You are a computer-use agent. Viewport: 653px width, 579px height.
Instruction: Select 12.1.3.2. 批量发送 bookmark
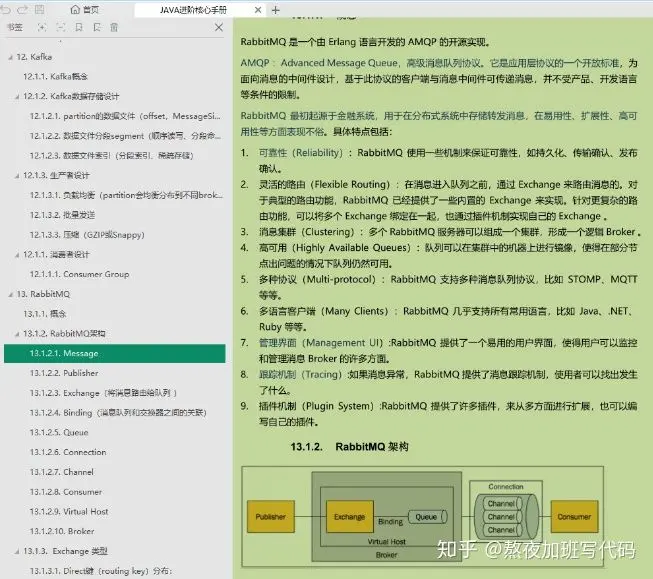62,215
